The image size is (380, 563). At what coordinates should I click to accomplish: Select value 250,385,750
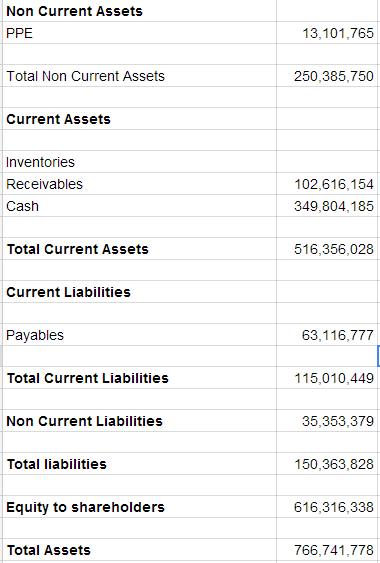[x=334, y=76]
